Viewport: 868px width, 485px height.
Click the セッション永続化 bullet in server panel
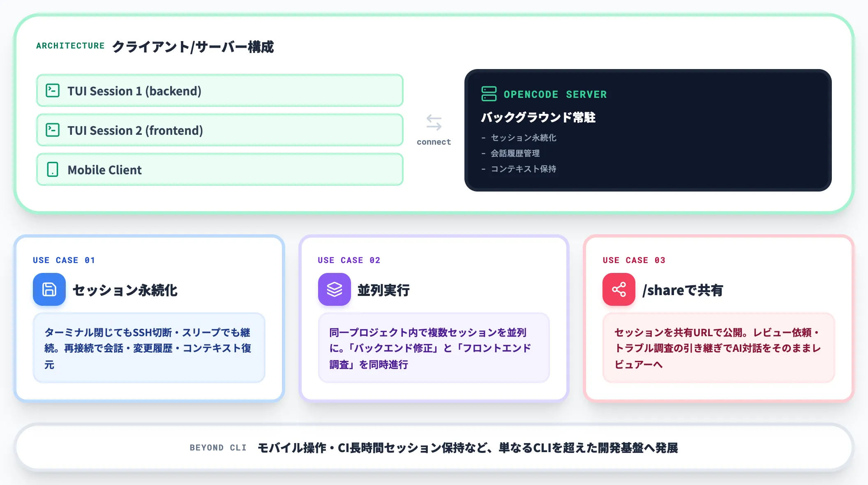click(519, 138)
